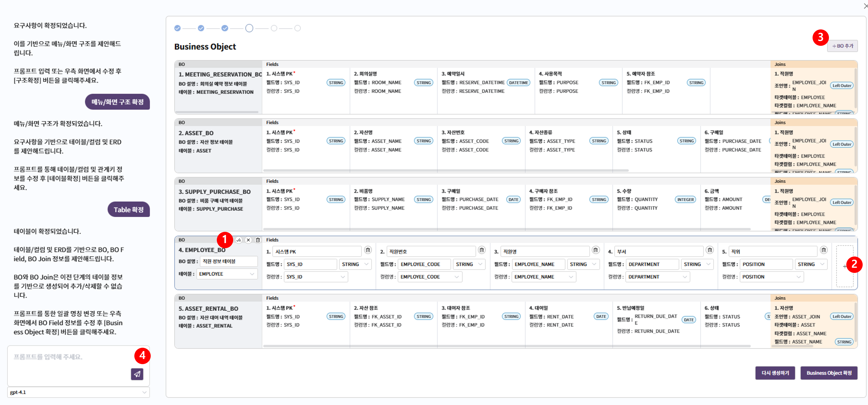Edit the BO 설명 직원 정보 테이블 field
The width and height of the screenshot is (868, 405).
pyautogui.click(x=228, y=261)
